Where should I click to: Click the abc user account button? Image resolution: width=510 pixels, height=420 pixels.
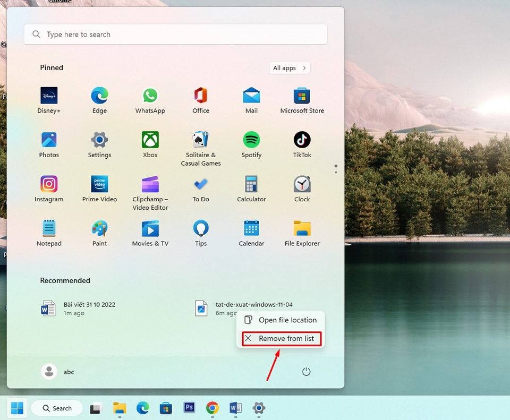(x=58, y=372)
